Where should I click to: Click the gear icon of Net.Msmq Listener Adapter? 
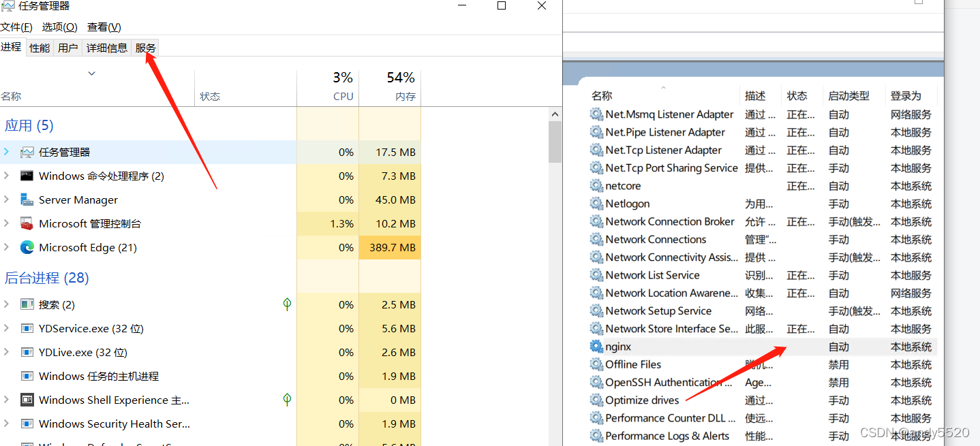coord(596,114)
